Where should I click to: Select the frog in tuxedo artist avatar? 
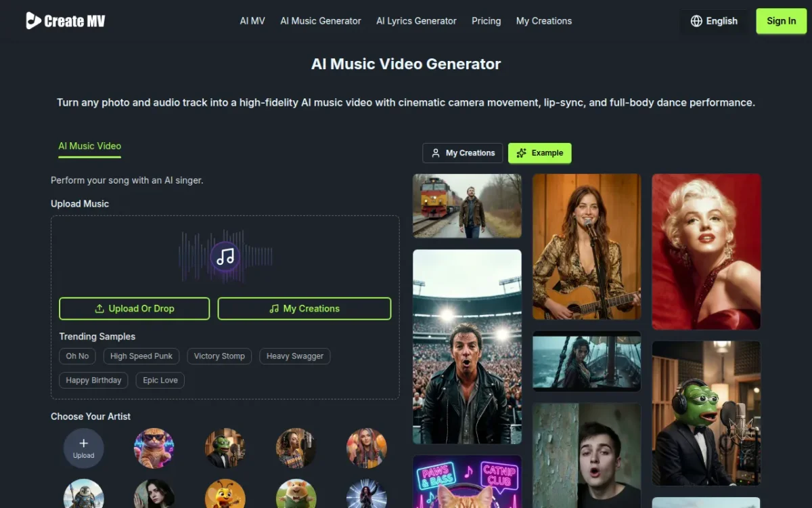point(225,448)
